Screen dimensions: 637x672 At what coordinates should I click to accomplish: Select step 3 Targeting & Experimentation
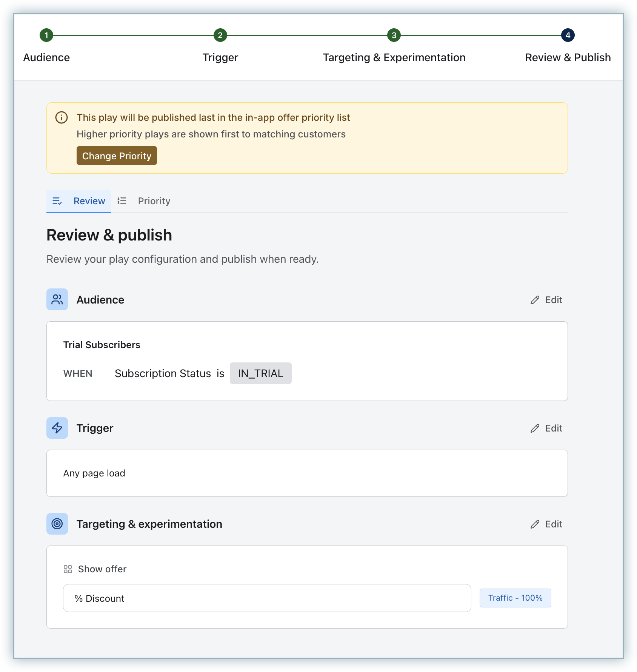tap(394, 35)
